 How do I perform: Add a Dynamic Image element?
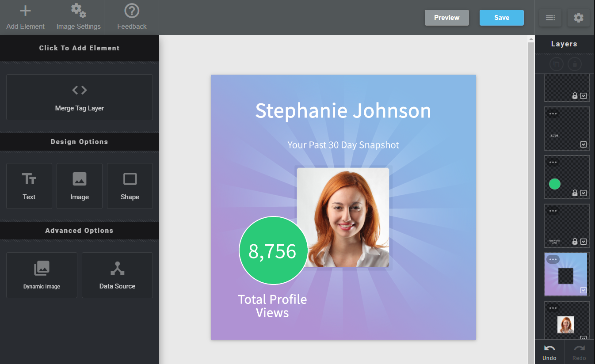[42, 275]
